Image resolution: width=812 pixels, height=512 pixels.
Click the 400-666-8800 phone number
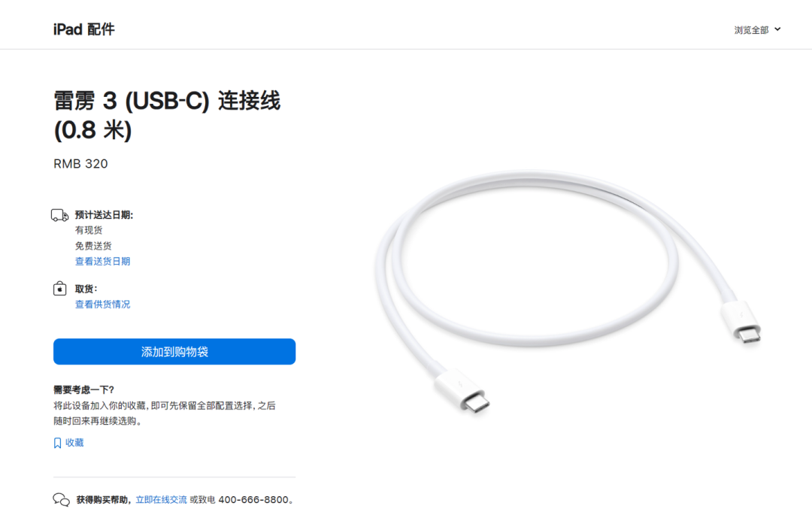click(253, 499)
